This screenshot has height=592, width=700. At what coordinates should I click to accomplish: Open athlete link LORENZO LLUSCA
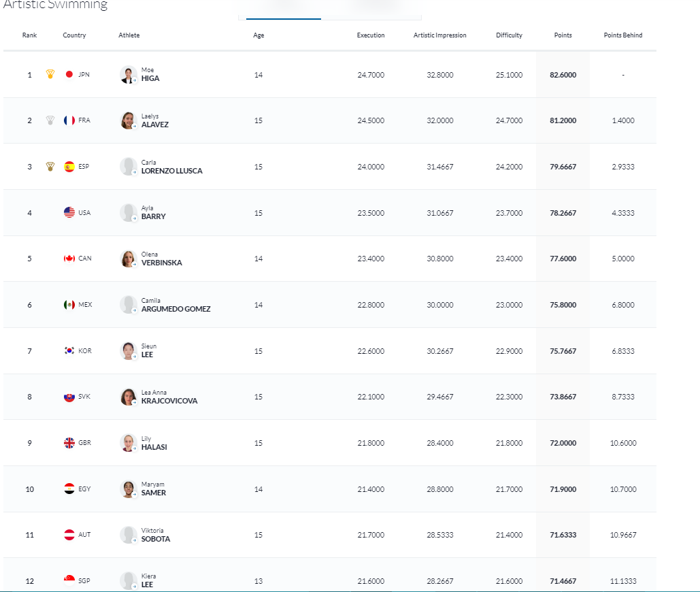[x=171, y=171]
